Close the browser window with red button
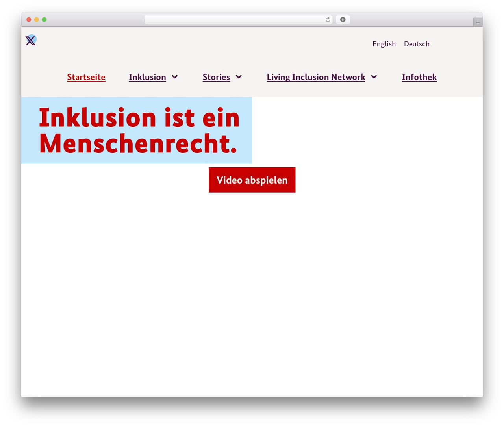Viewport: 504px width, 427px height. [29, 20]
